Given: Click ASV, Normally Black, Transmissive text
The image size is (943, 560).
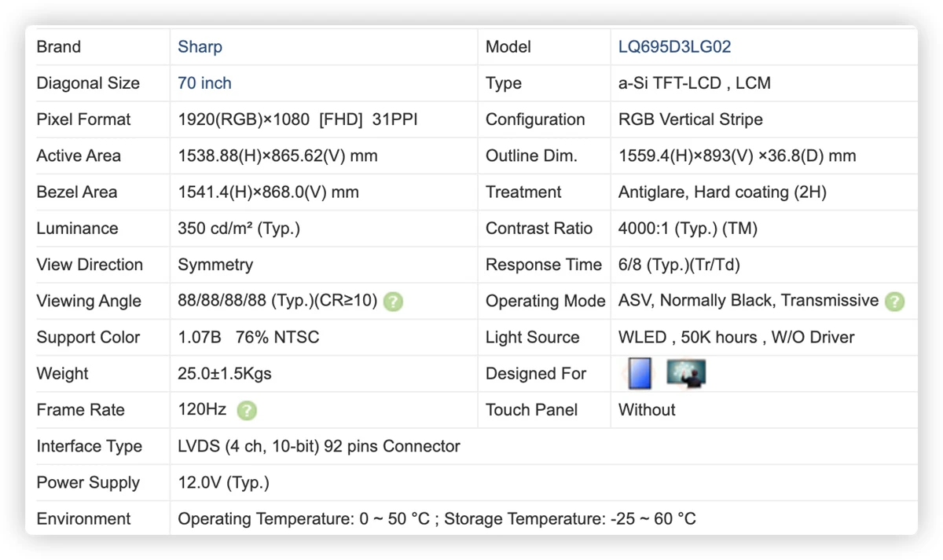Looking at the screenshot, I should point(748,301).
